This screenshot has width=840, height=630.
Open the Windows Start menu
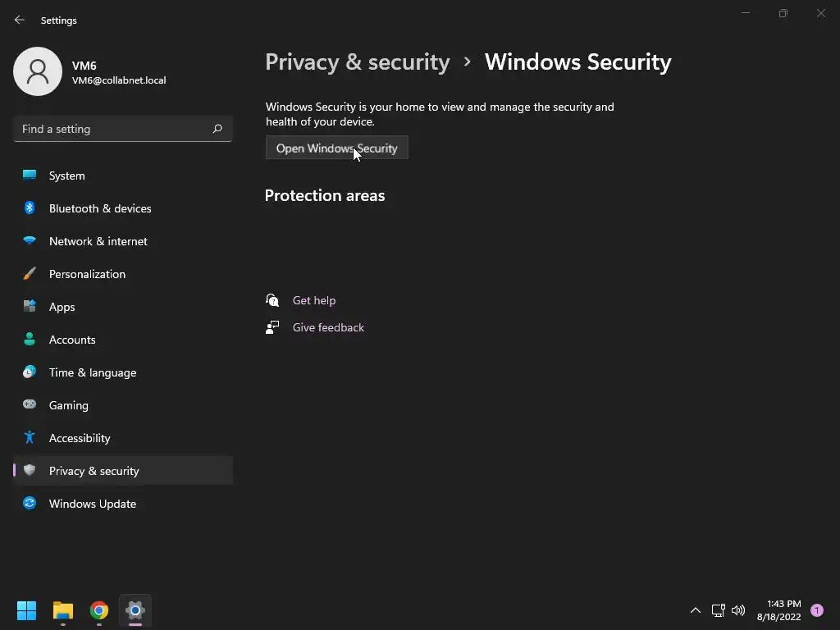click(26, 610)
